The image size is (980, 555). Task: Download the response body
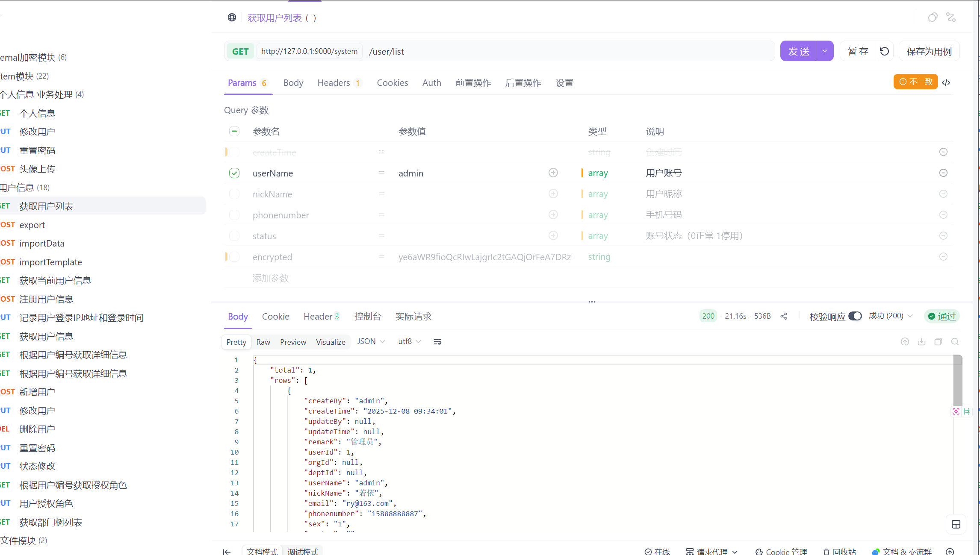(x=921, y=342)
